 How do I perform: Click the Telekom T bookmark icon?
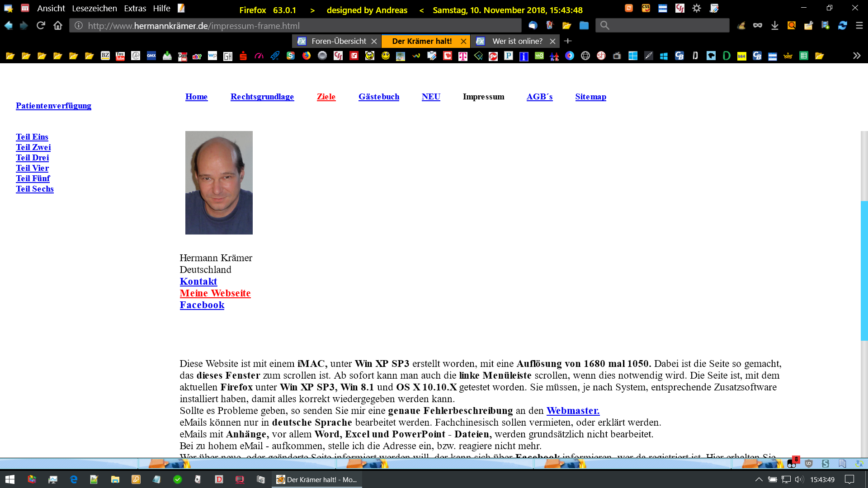tap(463, 56)
